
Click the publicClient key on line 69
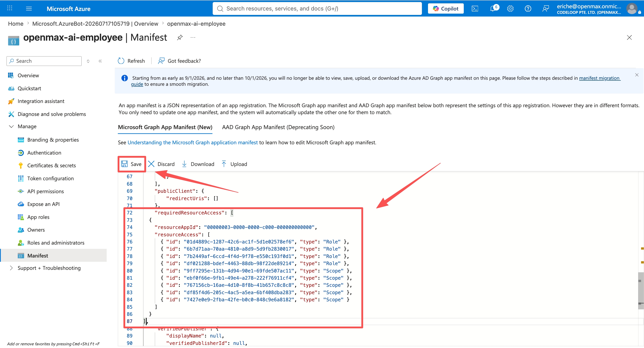pos(175,191)
